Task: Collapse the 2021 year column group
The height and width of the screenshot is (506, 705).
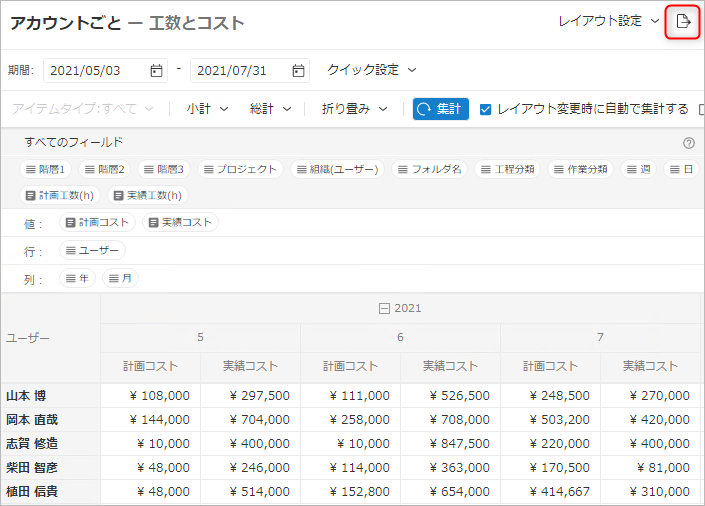Action: click(384, 309)
